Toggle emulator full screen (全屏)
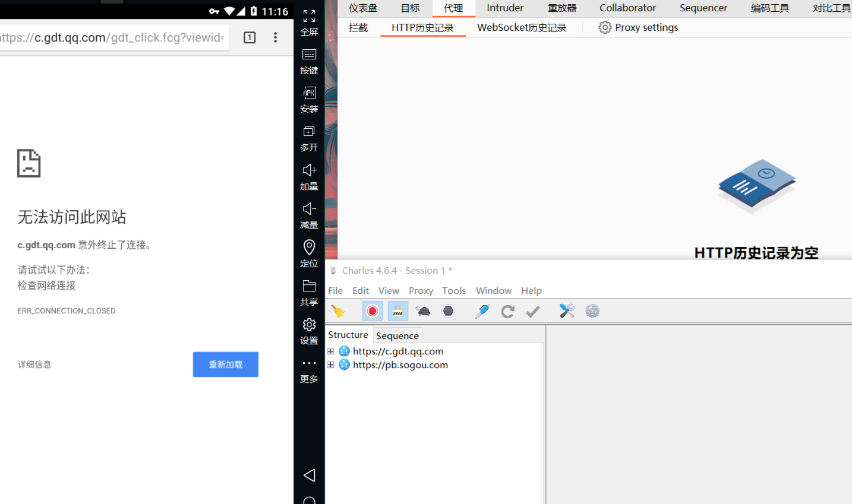 [x=309, y=23]
